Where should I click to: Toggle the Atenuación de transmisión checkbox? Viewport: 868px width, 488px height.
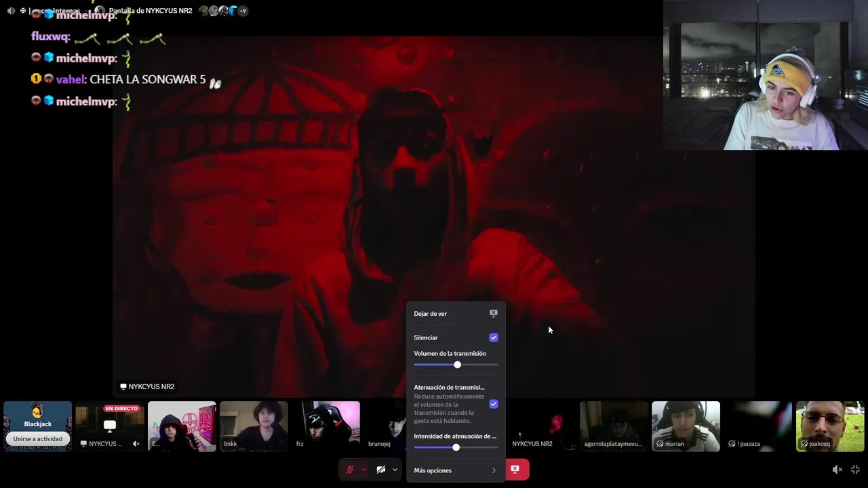click(494, 404)
